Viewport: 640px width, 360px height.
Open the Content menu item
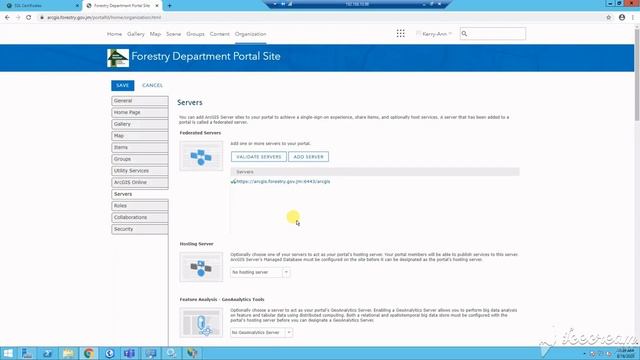(220, 34)
